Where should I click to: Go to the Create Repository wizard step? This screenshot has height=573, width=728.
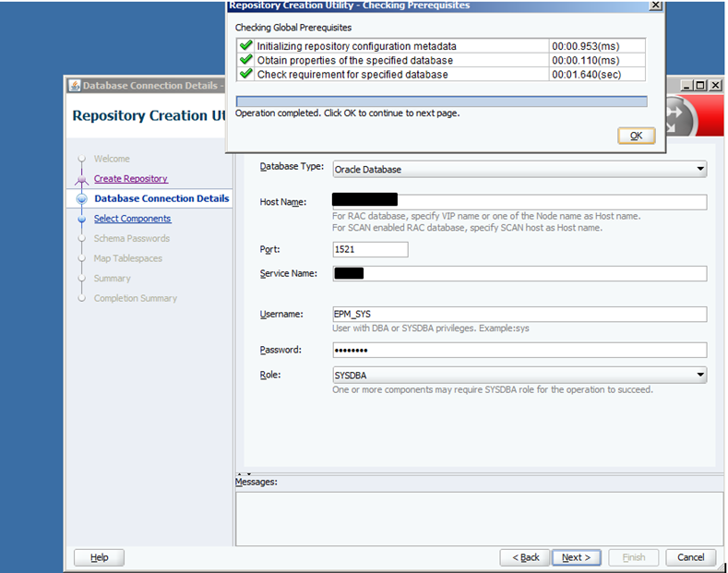click(131, 179)
